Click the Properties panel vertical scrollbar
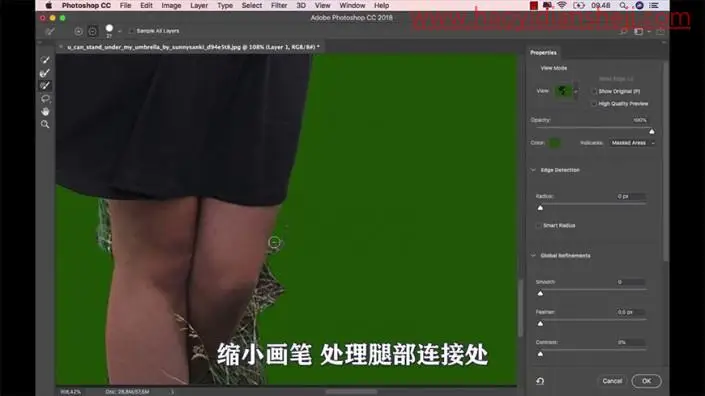 coord(665,162)
